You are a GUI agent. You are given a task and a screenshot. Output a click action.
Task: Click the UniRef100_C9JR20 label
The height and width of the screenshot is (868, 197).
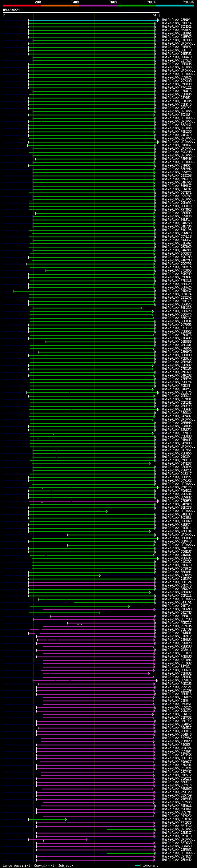[x=177, y=575]
